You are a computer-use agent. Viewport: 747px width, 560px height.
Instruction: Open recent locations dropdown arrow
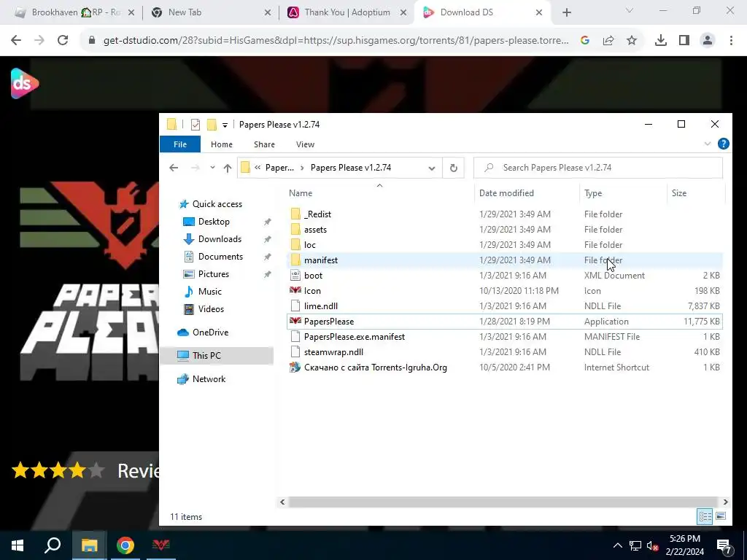pos(212,168)
